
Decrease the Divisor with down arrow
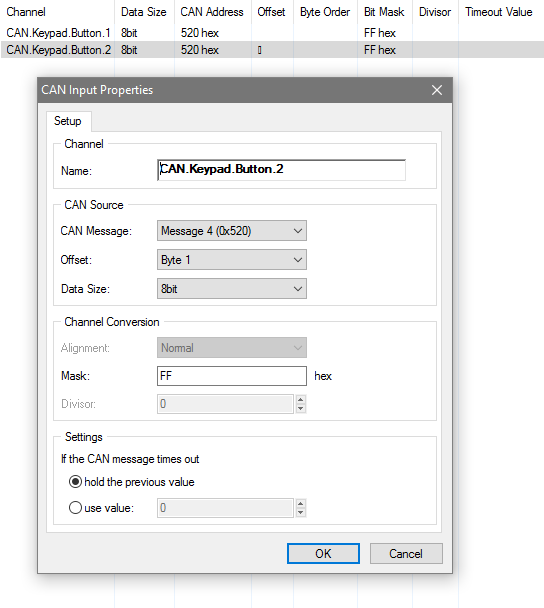pyautogui.click(x=300, y=408)
